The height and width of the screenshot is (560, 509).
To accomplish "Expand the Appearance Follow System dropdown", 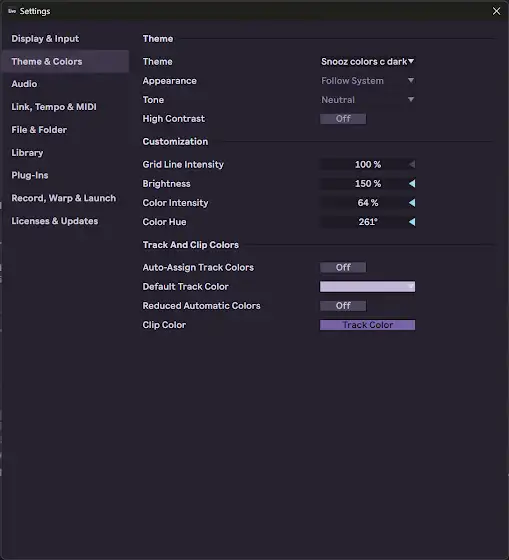I will (368, 81).
